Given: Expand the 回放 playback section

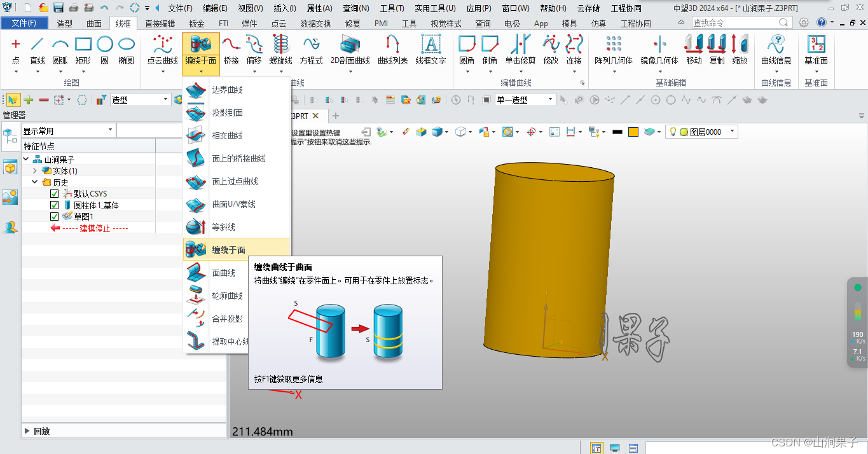Looking at the screenshot, I should pos(27,431).
